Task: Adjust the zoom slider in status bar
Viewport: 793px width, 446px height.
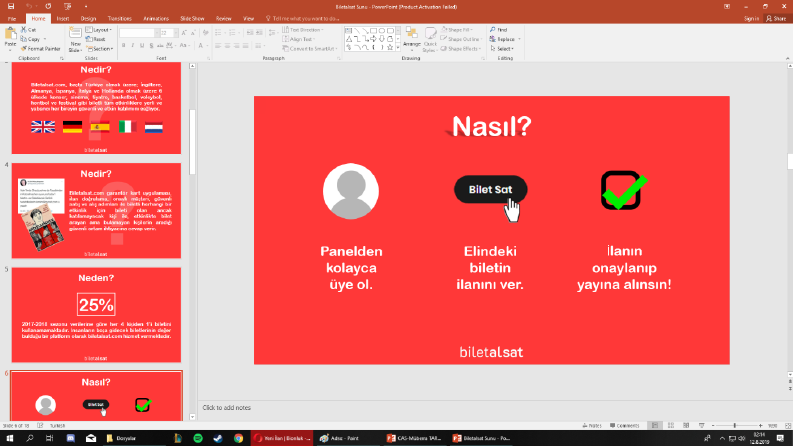Action: [735, 426]
